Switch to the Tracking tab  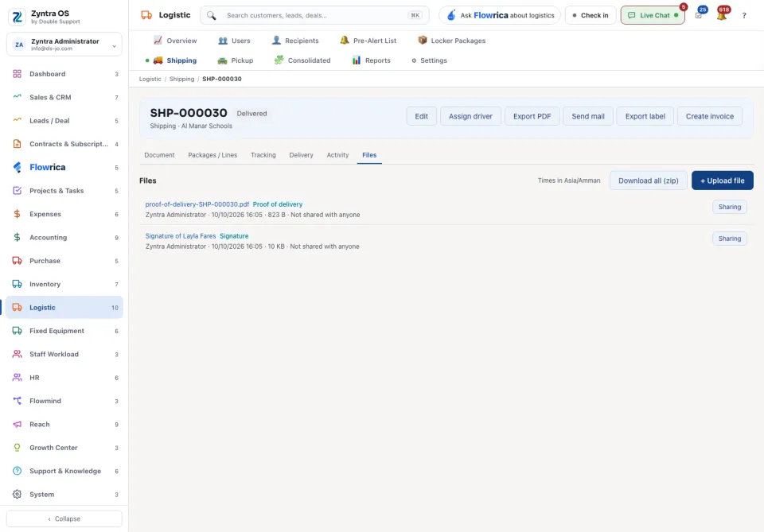click(x=263, y=155)
